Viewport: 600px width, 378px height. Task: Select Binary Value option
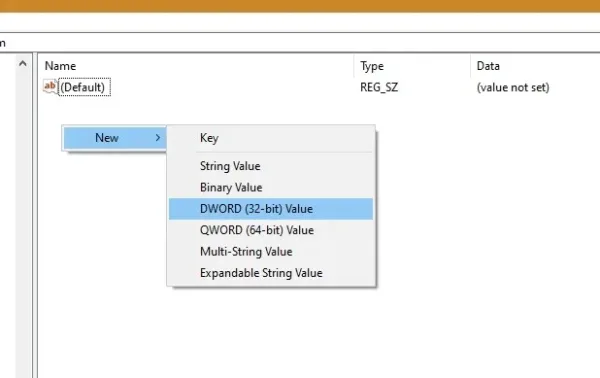[x=271, y=187]
